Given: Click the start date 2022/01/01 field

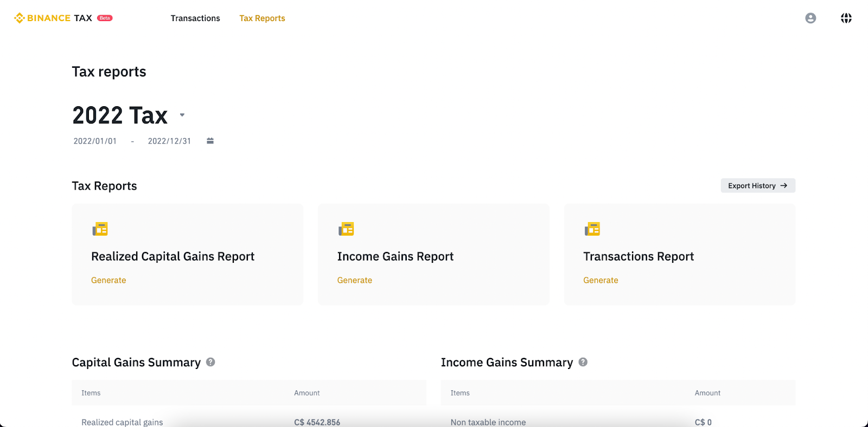Looking at the screenshot, I should pos(95,141).
